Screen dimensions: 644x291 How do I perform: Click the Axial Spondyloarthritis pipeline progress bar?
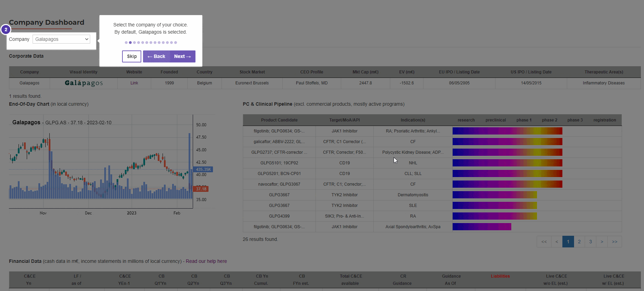(482, 227)
